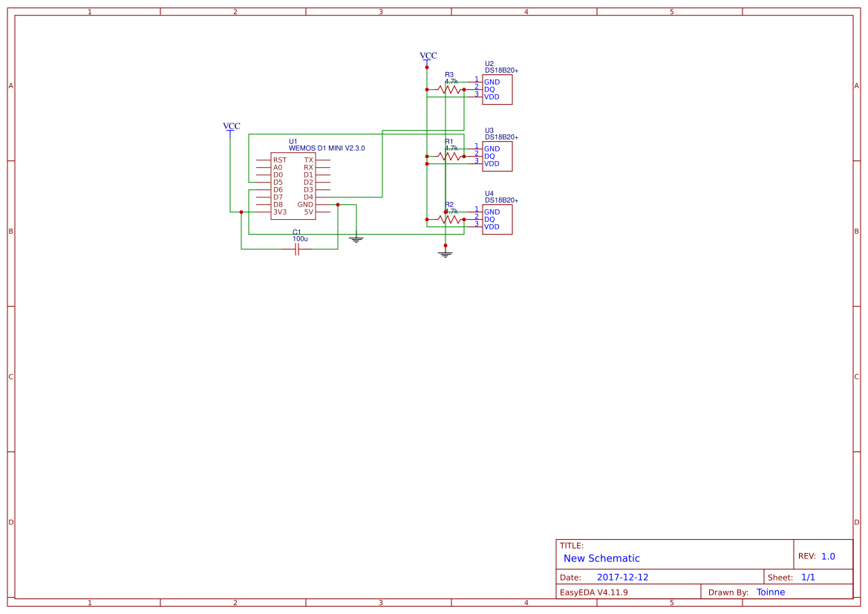Select pull-up resistor R3 4.7k
Image resolution: width=868 pixels, height=614 pixels.
pyautogui.click(x=448, y=89)
